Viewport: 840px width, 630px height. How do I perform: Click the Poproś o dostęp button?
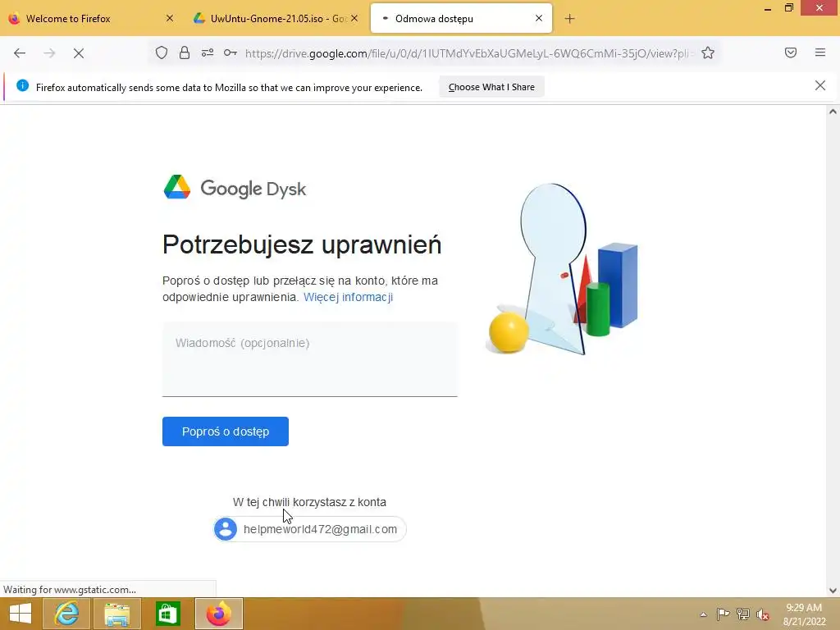pyautogui.click(x=226, y=431)
